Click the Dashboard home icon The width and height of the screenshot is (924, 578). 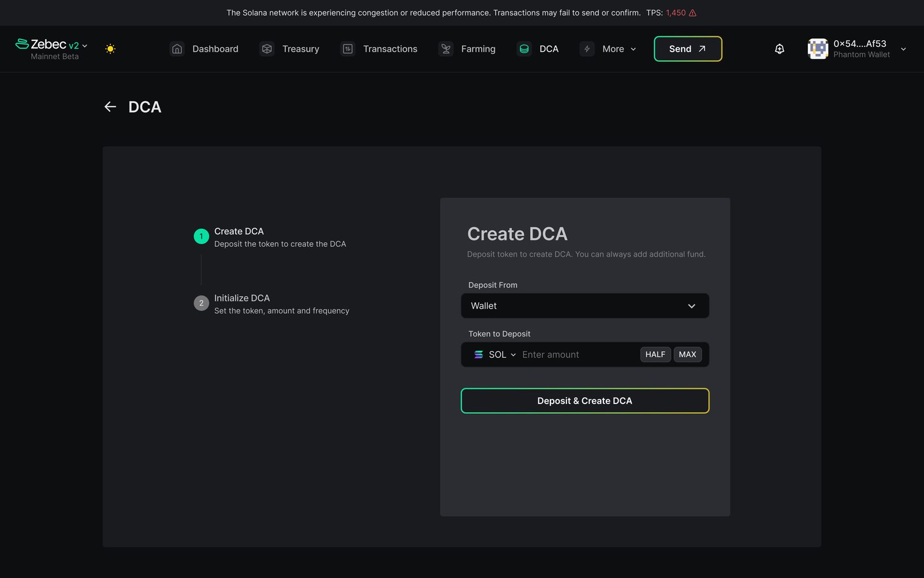coord(177,49)
